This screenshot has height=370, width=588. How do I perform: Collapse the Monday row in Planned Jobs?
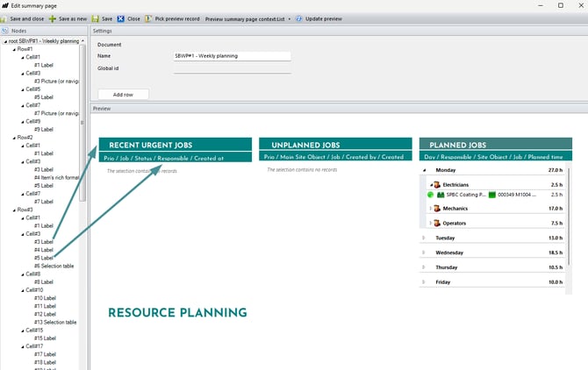click(425, 170)
